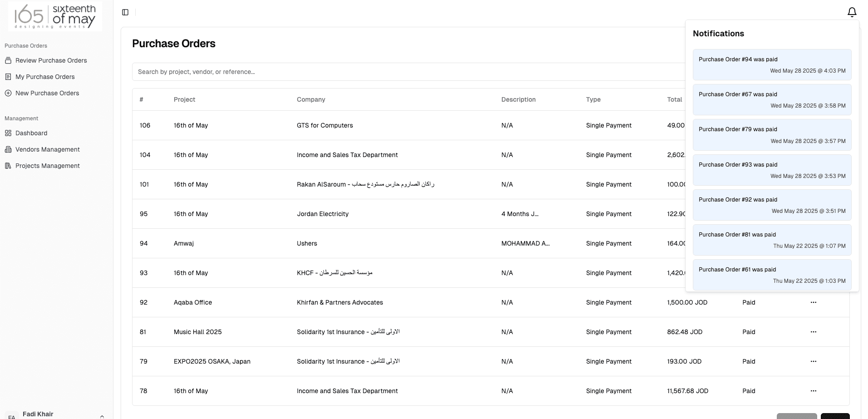Viewport: 868px width, 419px height.
Task: Click the Vendors Management building icon
Action: click(x=8, y=149)
